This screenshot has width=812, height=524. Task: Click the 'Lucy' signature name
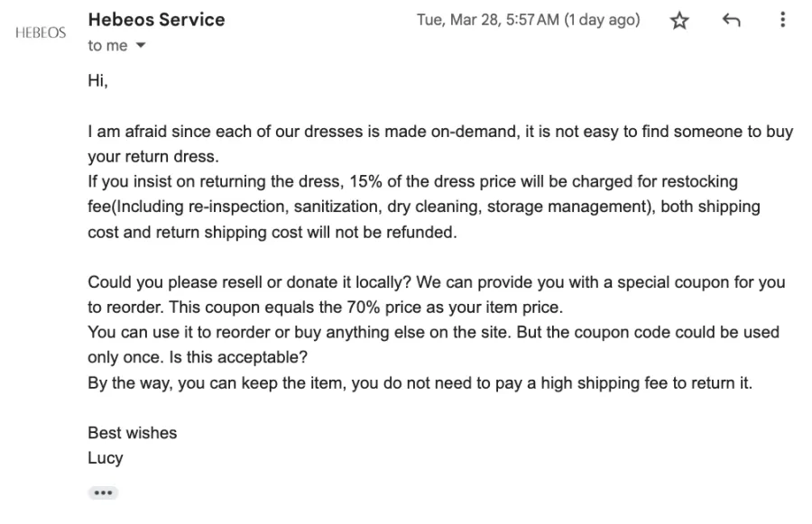[x=106, y=458]
